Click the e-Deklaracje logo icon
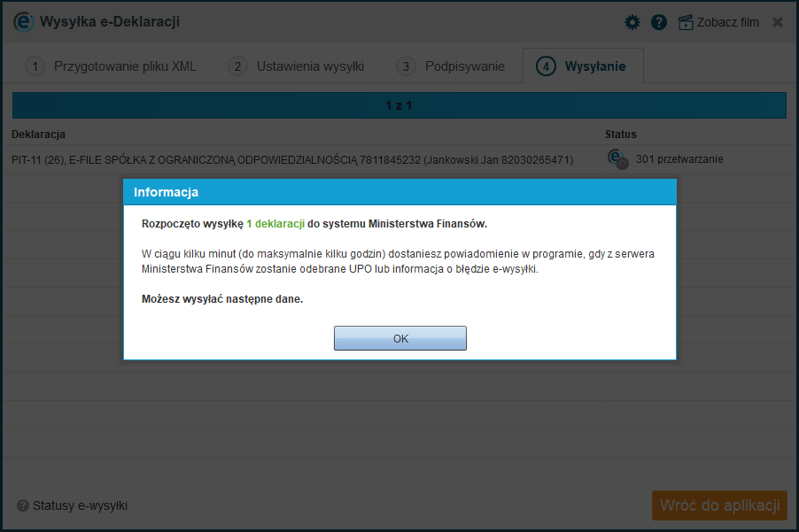The height and width of the screenshot is (532, 799). pos(23,22)
